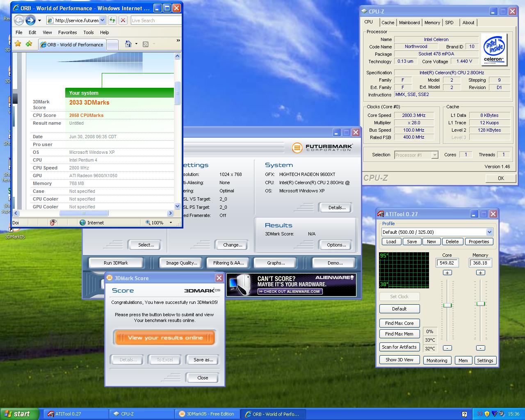525x420 pixels.
Task: Open the File menu in Internet Explorer
Action: (x=19, y=32)
